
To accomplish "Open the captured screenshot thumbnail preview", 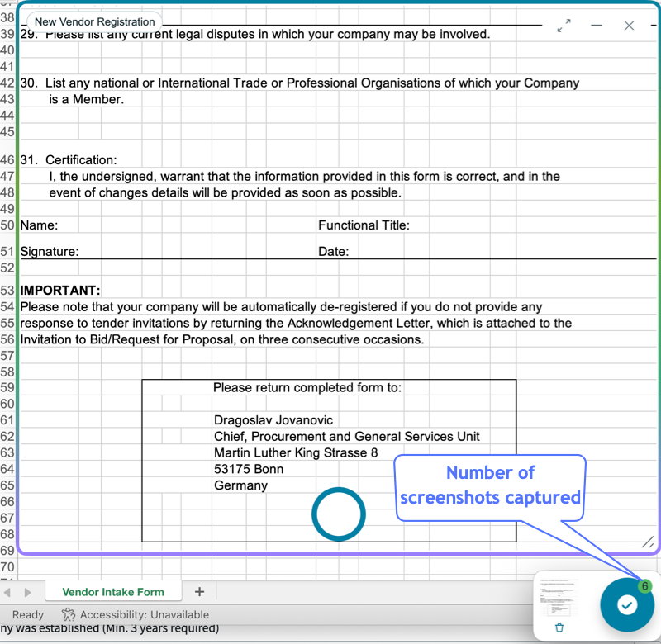I will pos(559,598).
